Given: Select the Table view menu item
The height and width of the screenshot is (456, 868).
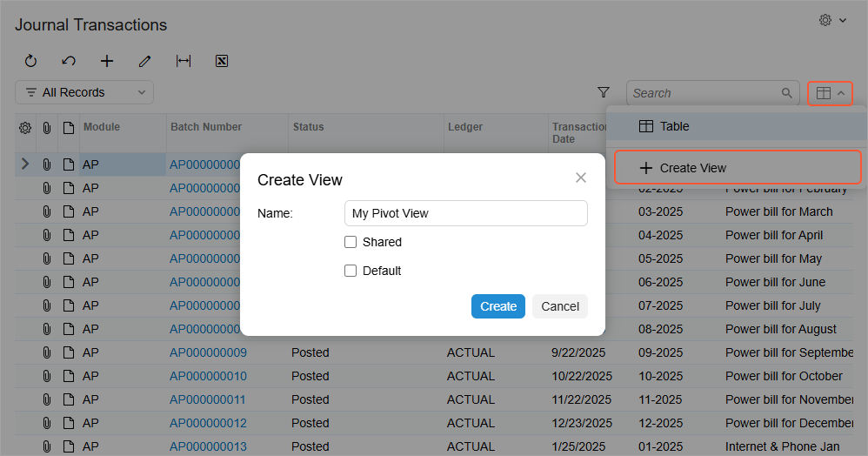Looking at the screenshot, I should click(x=674, y=126).
